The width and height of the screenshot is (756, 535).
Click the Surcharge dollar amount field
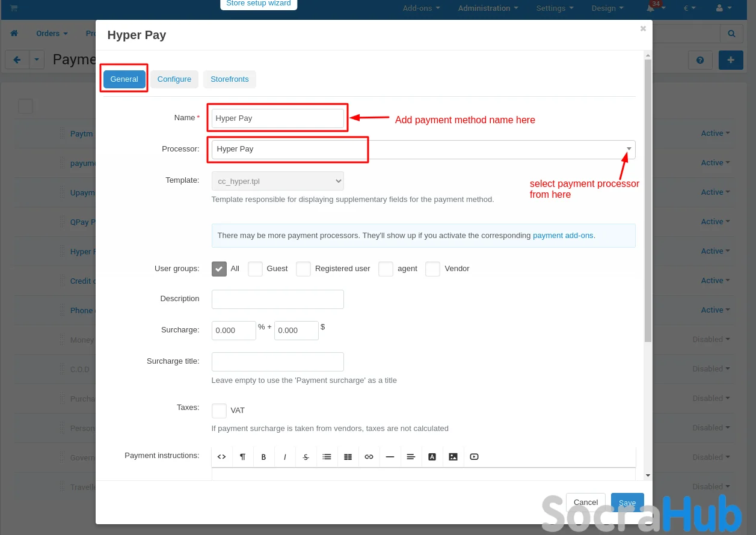[297, 331]
